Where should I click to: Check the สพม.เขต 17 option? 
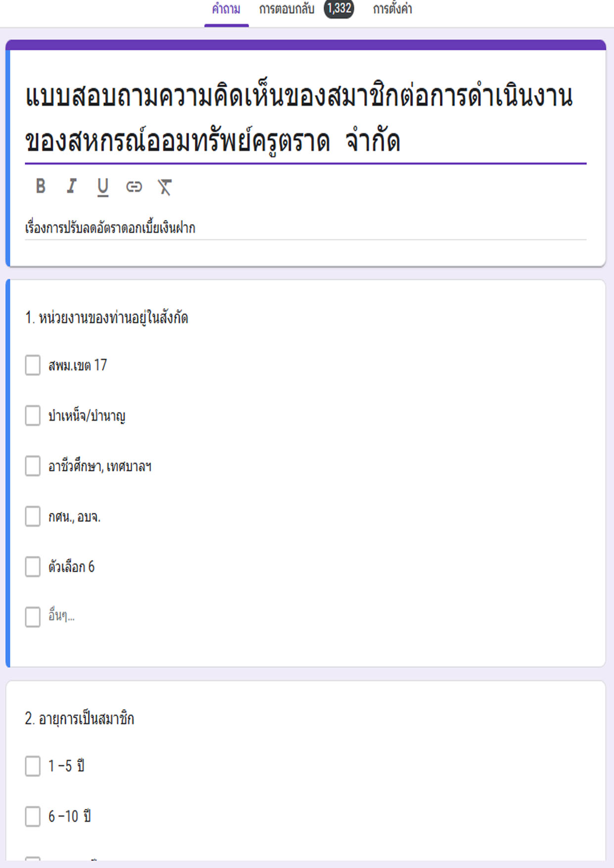pos(33,365)
